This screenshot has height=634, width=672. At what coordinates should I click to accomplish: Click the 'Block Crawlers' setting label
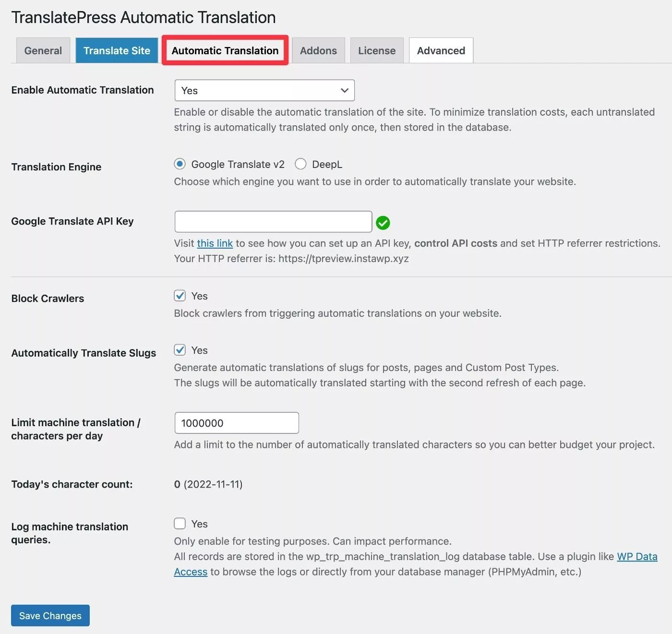[48, 299]
